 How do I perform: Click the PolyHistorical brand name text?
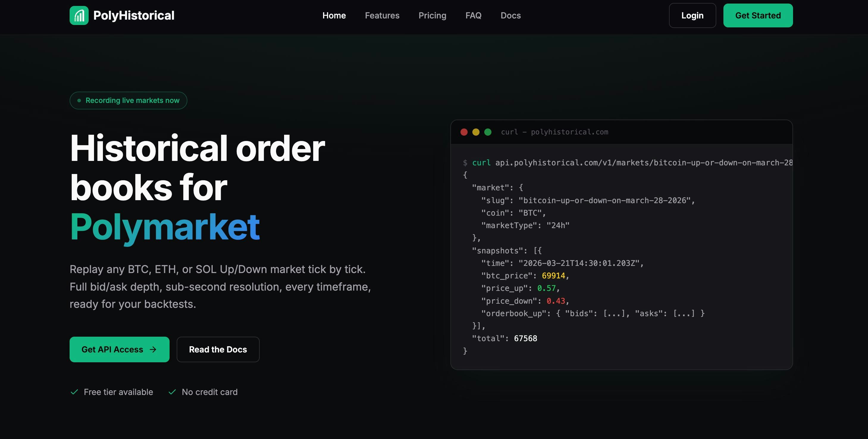click(134, 15)
